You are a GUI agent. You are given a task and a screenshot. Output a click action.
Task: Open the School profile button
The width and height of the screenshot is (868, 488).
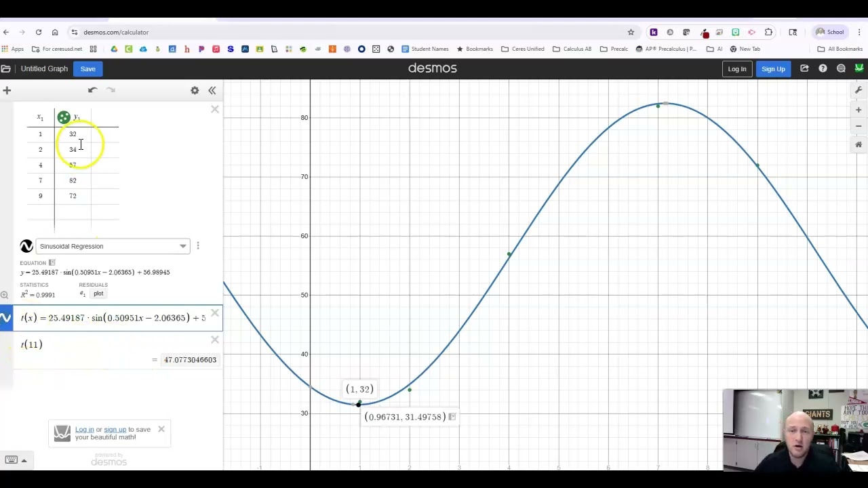[830, 33]
